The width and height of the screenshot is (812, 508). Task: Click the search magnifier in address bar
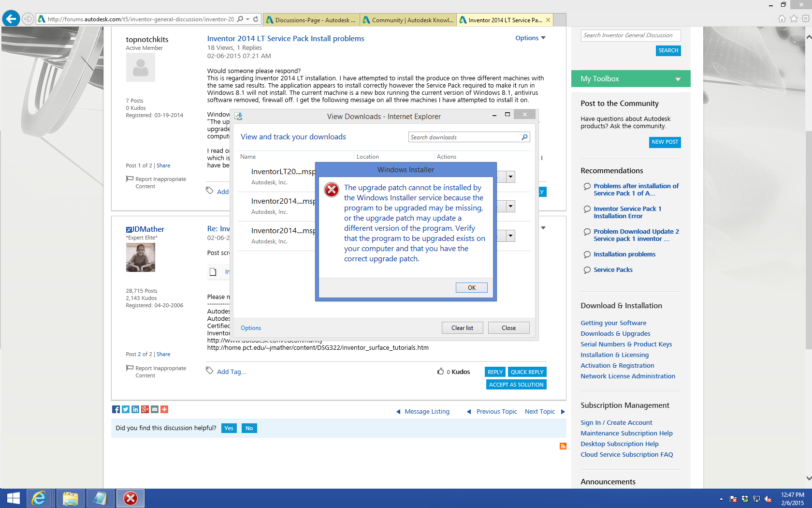point(240,19)
